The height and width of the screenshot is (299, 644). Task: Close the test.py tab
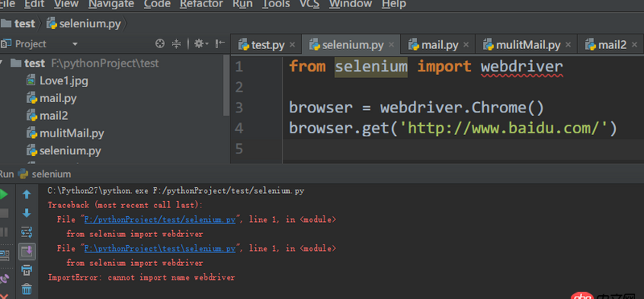[292, 45]
